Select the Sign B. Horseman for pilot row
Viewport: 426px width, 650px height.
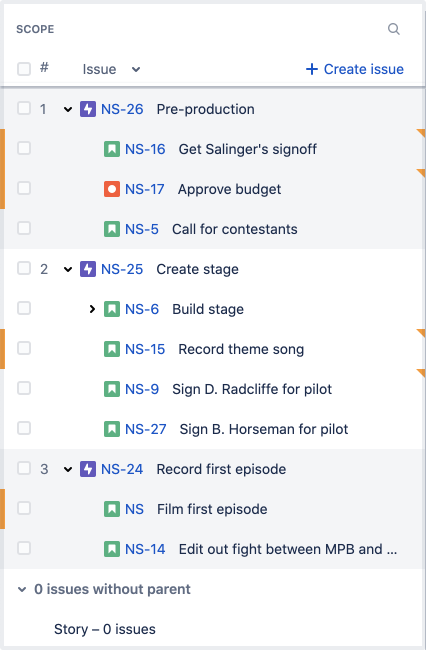pos(213,429)
